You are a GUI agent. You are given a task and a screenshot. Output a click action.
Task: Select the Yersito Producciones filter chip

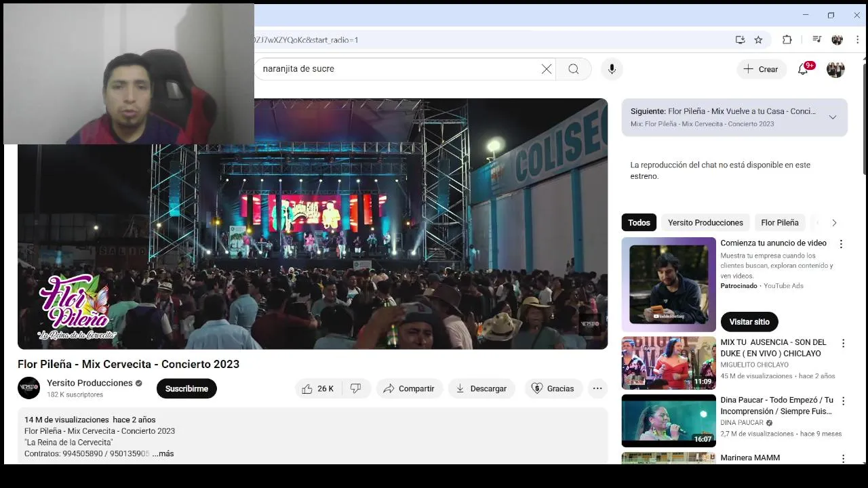705,222
